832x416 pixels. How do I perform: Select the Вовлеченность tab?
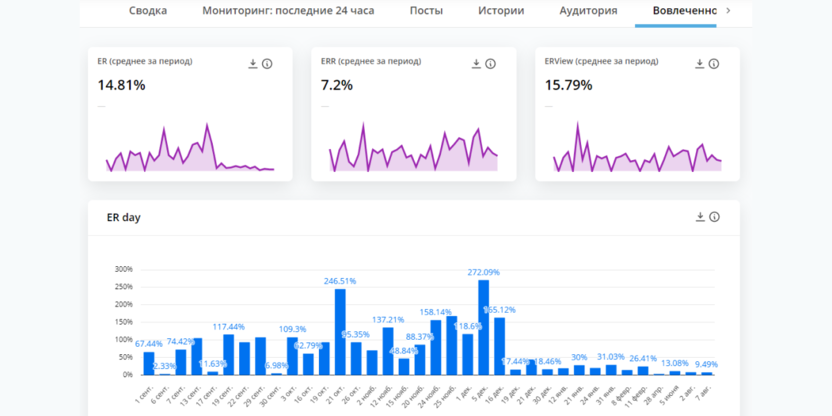(x=684, y=11)
